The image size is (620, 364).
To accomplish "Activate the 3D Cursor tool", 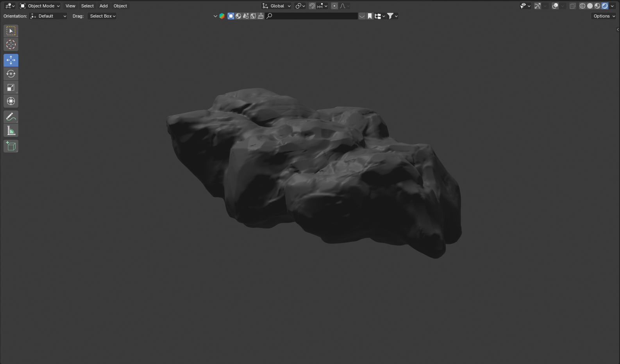I will click(x=11, y=44).
